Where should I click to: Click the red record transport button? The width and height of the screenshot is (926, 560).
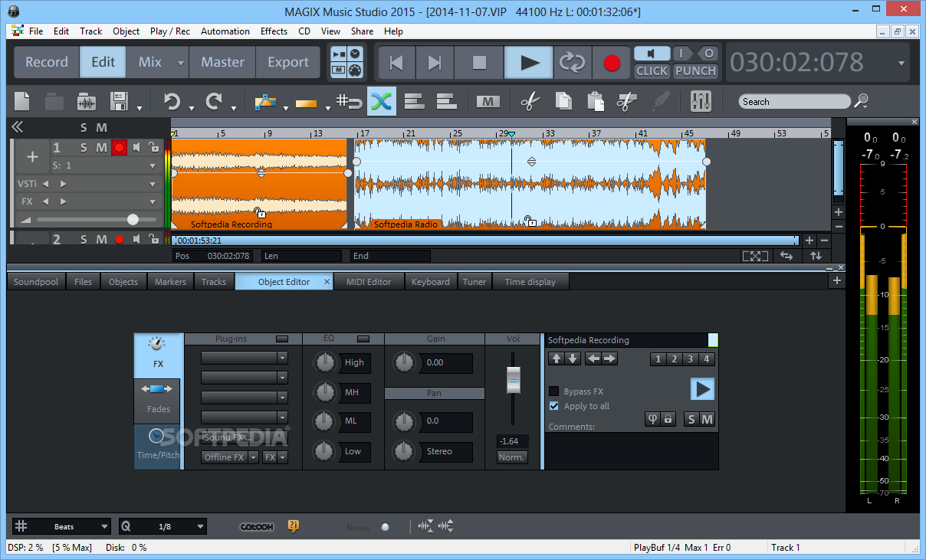pos(612,62)
